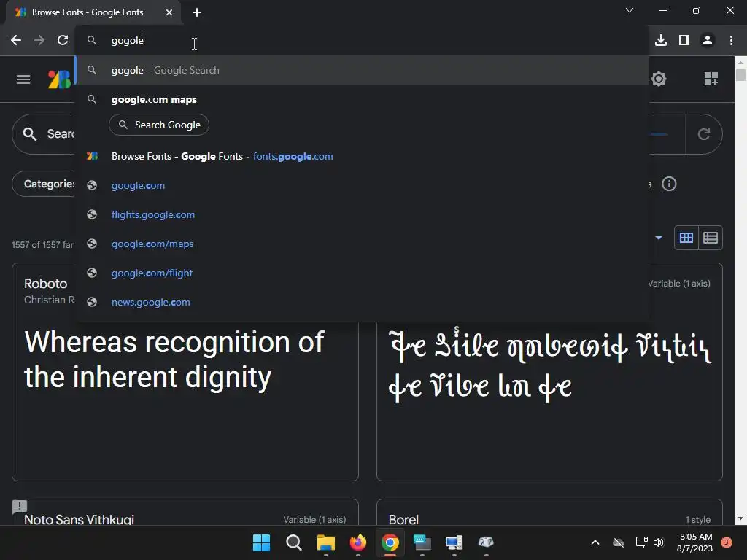The width and height of the screenshot is (747, 560).
Task: Click the font search magnifier icon
Action: (29, 134)
